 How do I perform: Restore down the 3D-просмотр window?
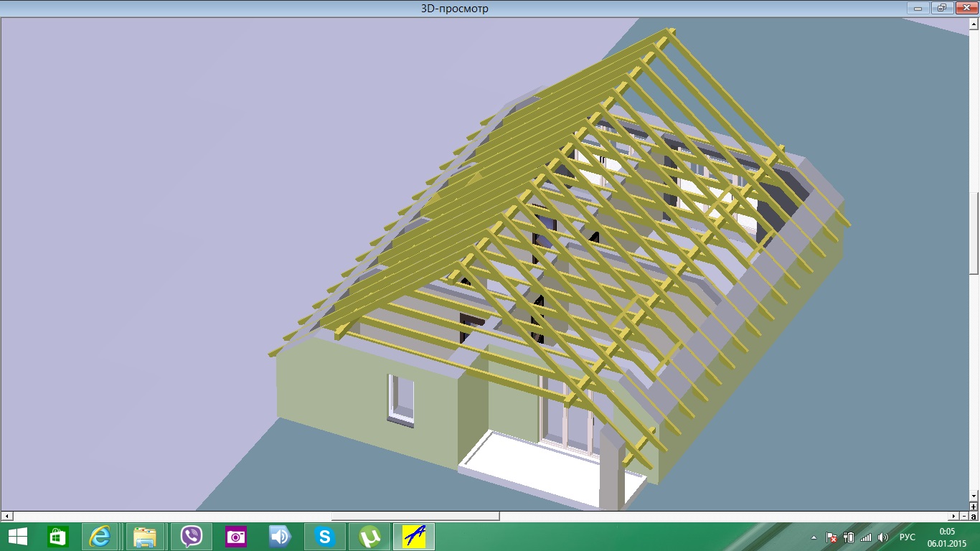(x=942, y=8)
